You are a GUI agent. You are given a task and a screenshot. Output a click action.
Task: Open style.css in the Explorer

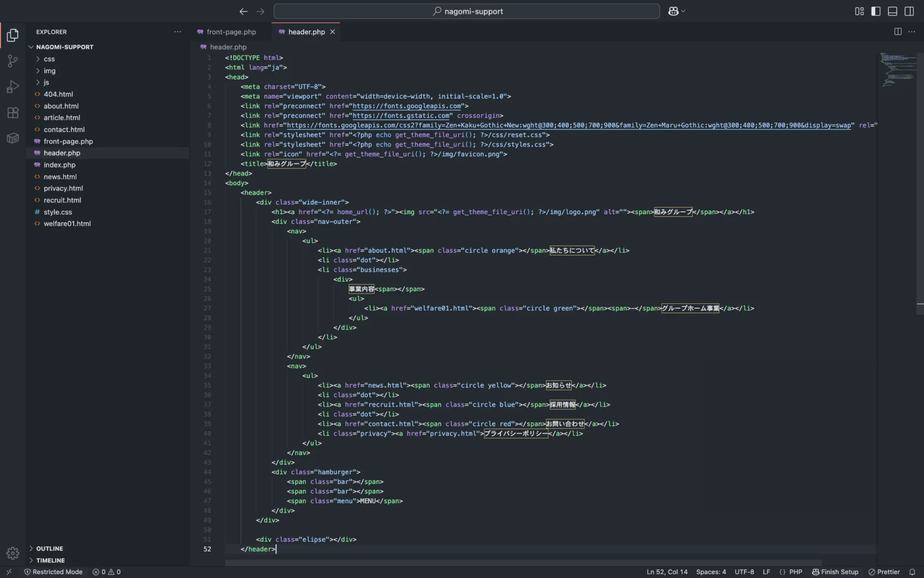coord(58,212)
